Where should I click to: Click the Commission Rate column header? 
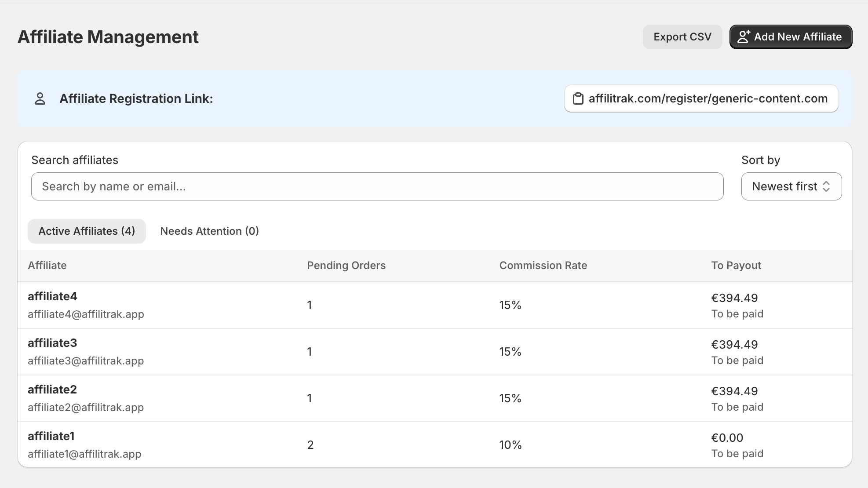coord(543,266)
